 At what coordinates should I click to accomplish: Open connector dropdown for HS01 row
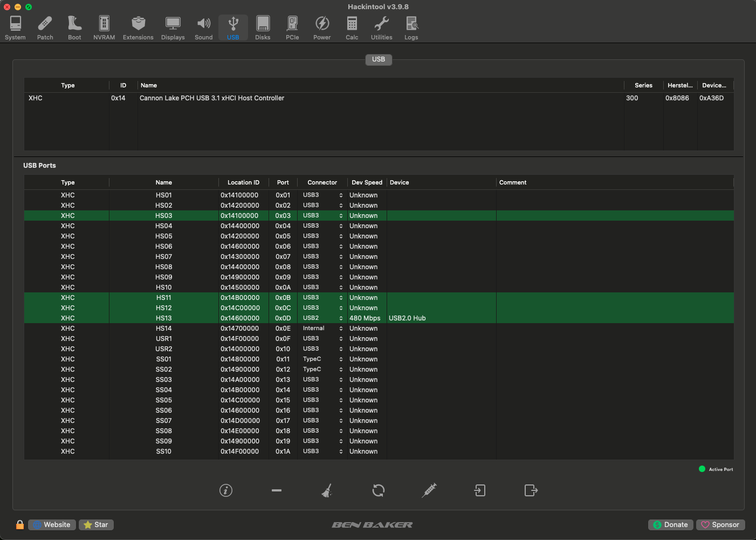click(323, 195)
